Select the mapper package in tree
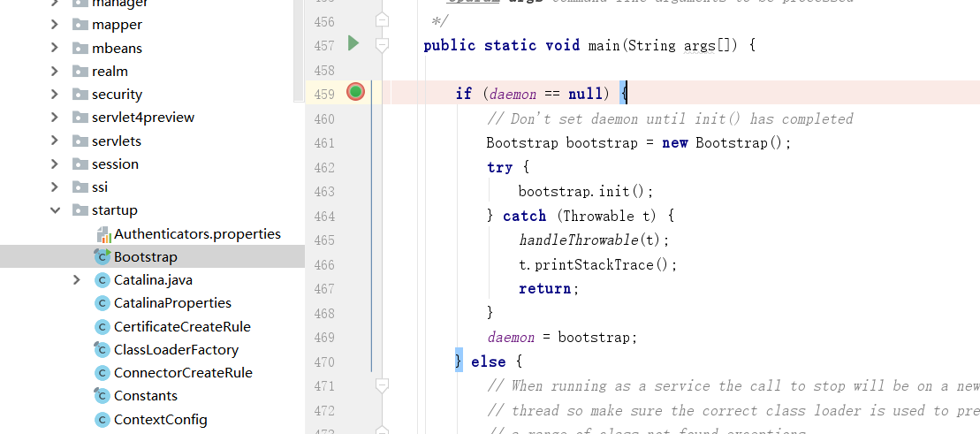This screenshot has height=434, width=980. (x=117, y=25)
